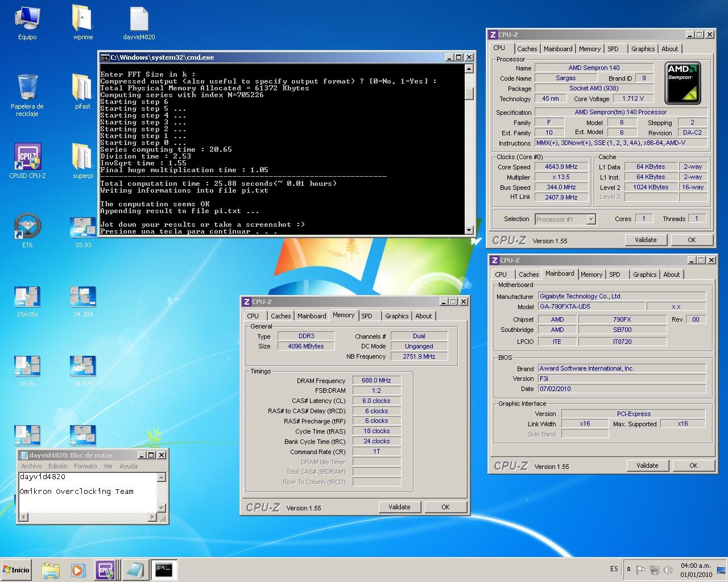Click Notepad title bar document icon

tap(24, 455)
